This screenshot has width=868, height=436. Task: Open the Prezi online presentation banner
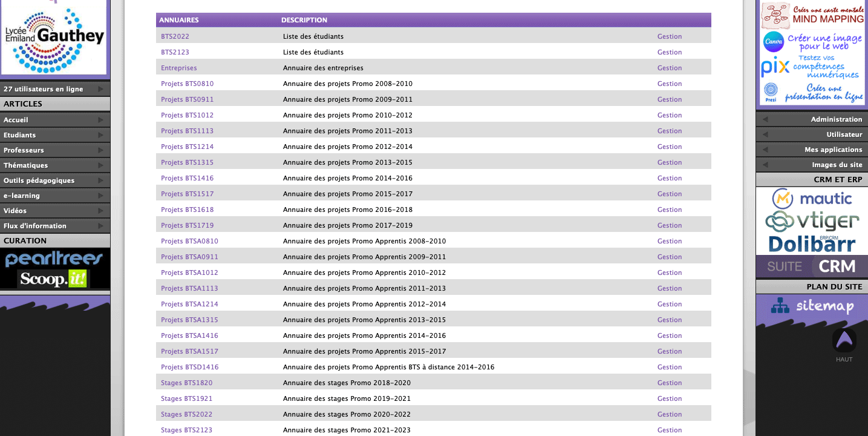(x=812, y=93)
